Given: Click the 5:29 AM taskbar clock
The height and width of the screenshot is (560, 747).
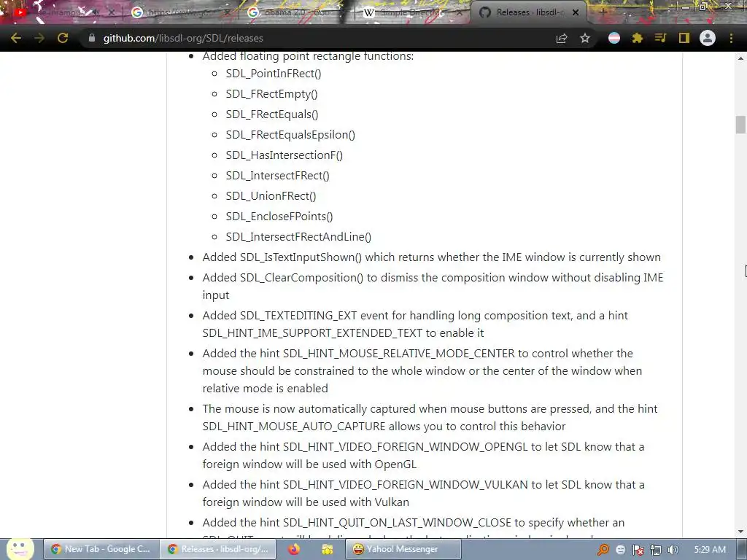Looking at the screenshot, I should (710, 550).
